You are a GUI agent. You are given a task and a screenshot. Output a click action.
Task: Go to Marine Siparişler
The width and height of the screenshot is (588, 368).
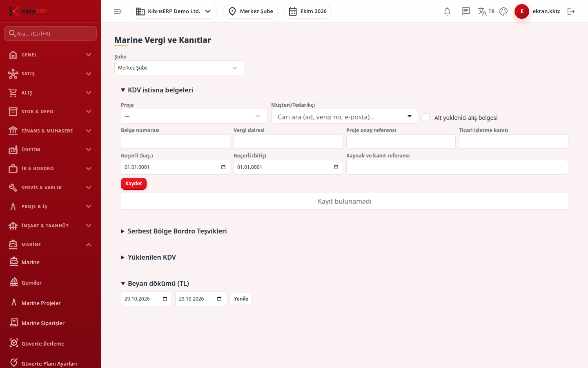click(x=51, y=323)
